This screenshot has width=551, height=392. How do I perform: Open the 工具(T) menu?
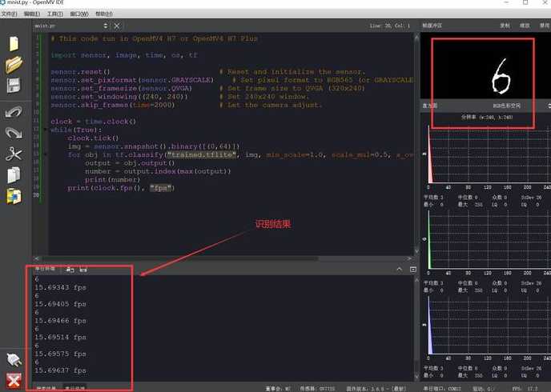coord(54,14)
